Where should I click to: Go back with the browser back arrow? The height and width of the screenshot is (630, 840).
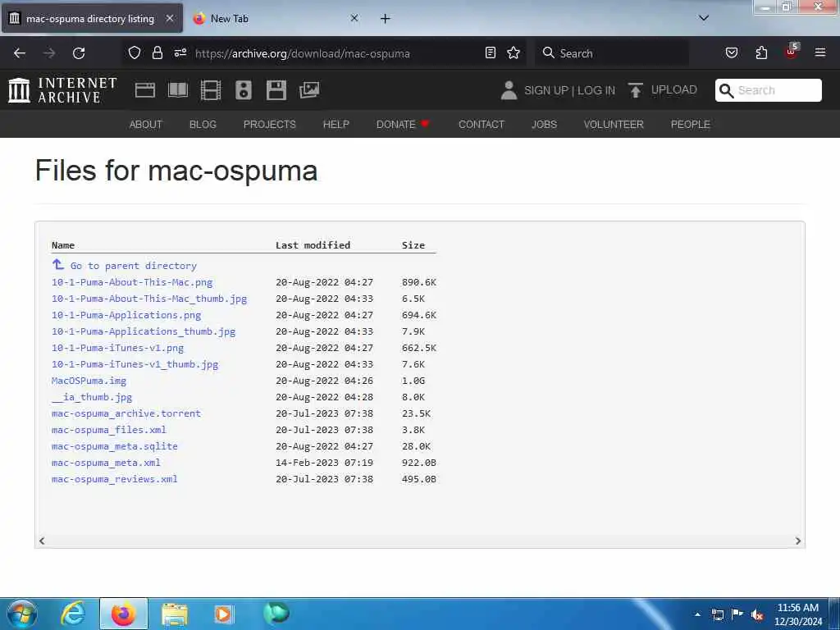click(20, 53)
